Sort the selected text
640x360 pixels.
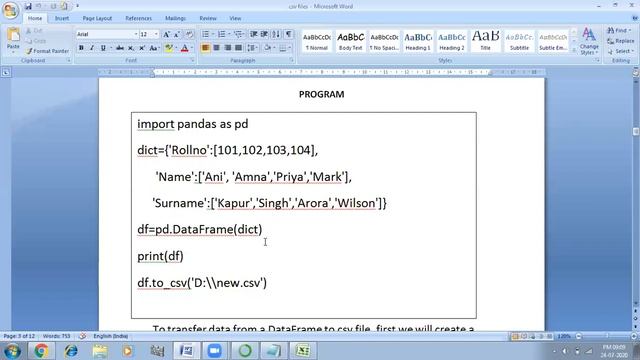pos(276,34)
